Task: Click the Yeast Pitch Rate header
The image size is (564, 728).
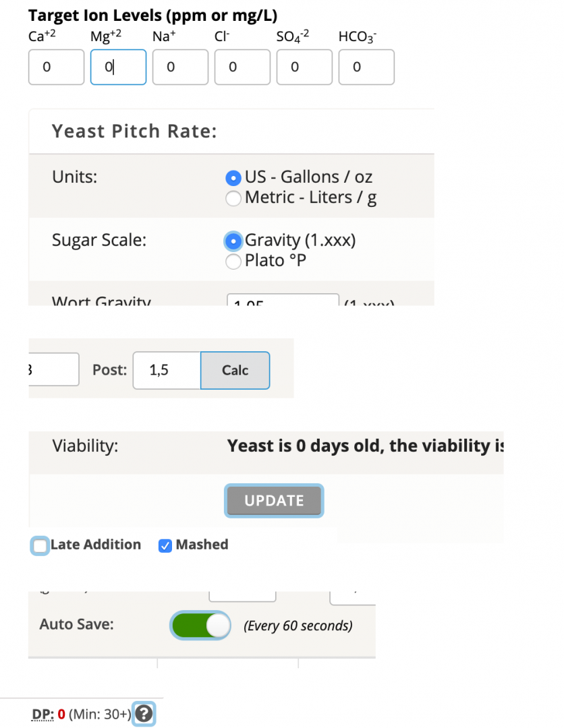Action: [134, 131]
